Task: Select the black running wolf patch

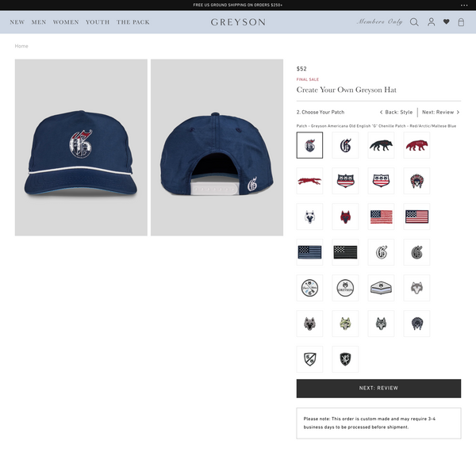Action: (381, 145)
